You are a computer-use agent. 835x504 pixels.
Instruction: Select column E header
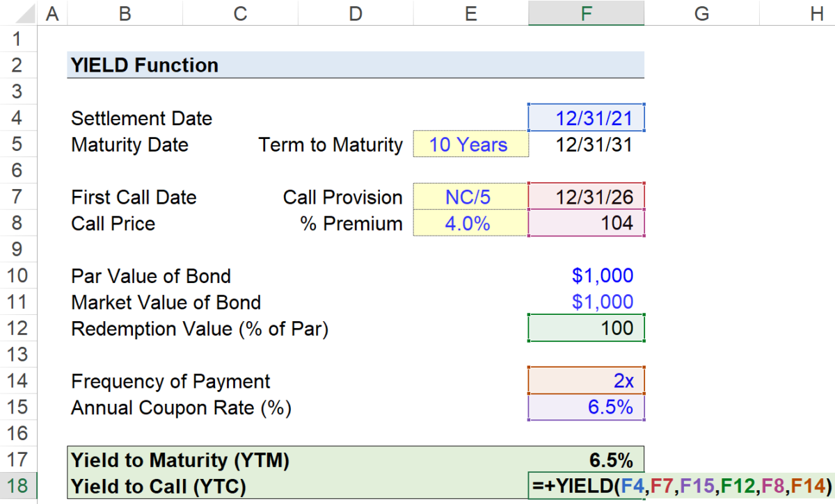coord(470,13)
